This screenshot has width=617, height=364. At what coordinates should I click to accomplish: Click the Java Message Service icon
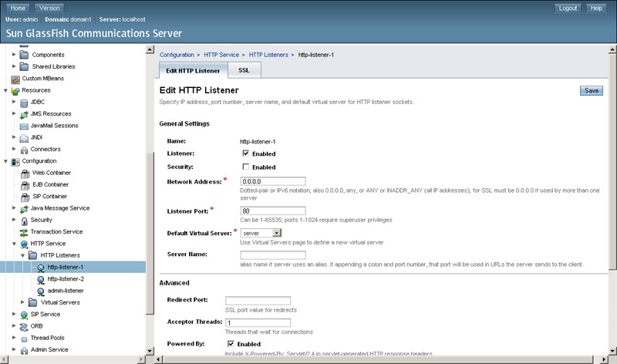(x=24, y=208)
